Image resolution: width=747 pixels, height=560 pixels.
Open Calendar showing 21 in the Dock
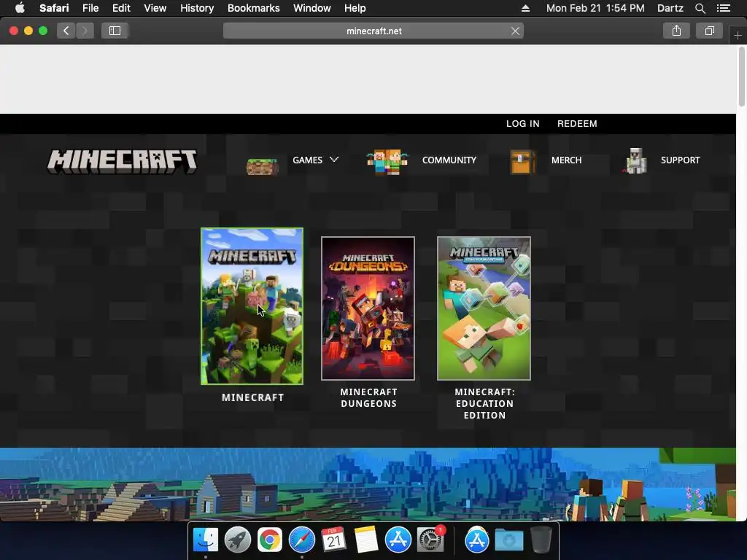point(333,540)
